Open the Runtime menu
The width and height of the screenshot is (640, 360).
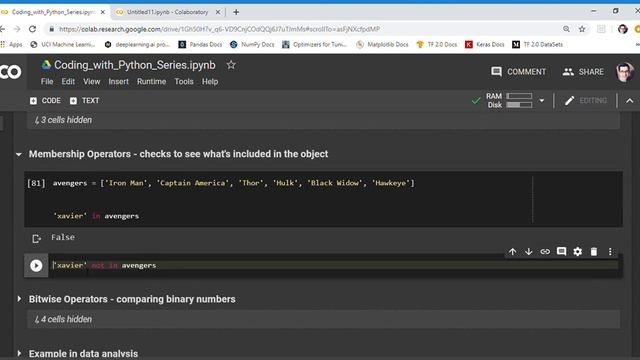[151, 82]
